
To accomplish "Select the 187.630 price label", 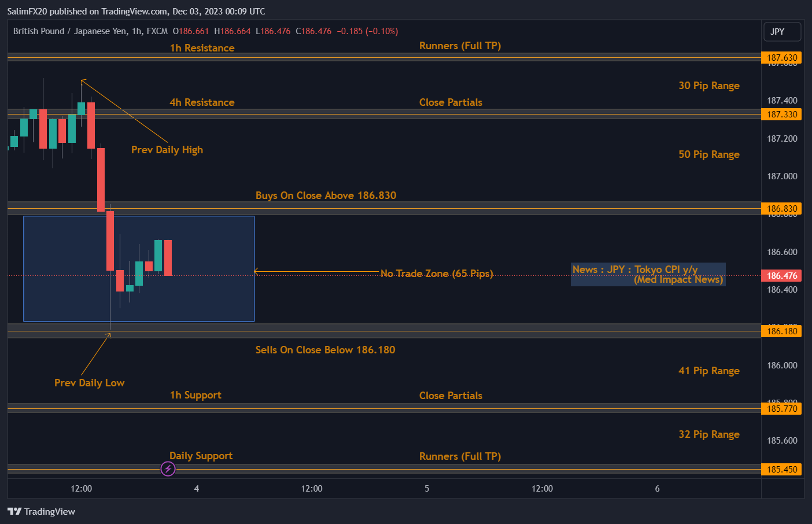I will tap(781, 58).
